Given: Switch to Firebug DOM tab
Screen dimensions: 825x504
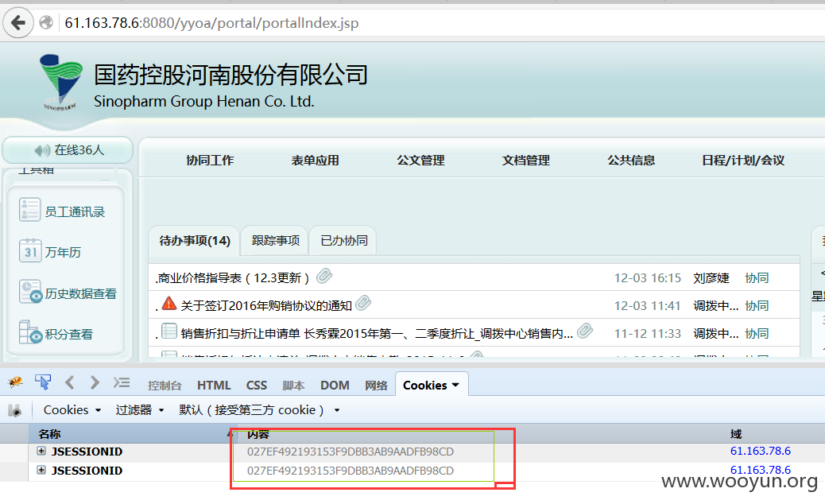Looking at the screenshot, I should click(335, 386).
